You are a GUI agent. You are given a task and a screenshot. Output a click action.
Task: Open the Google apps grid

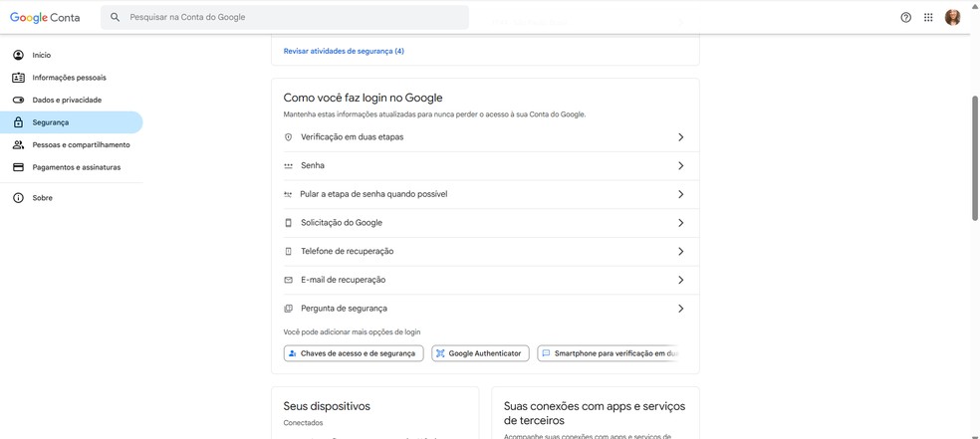point(928,17)
